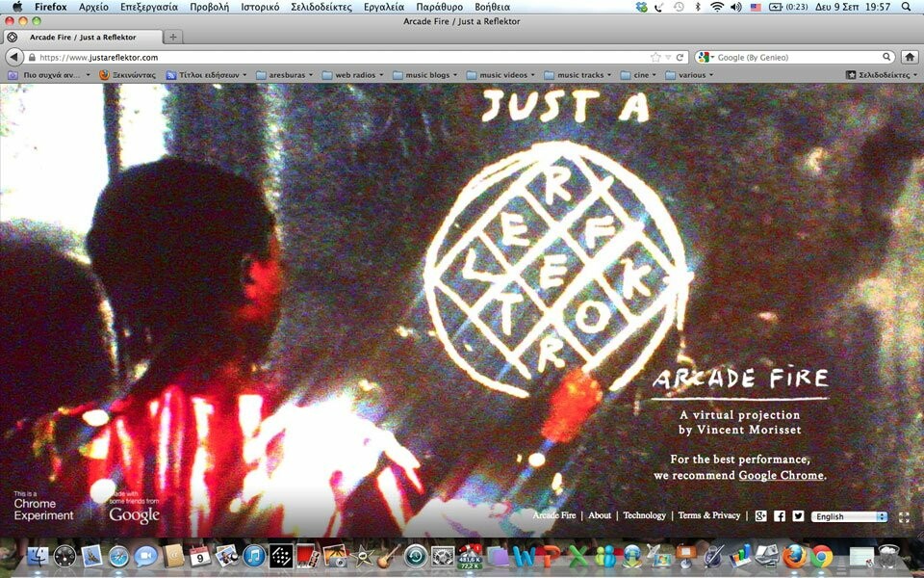The width and height of the screenshot is (924, 578).
Task: Click into the Google (By Genieo) search field
Action: [797, 57]
